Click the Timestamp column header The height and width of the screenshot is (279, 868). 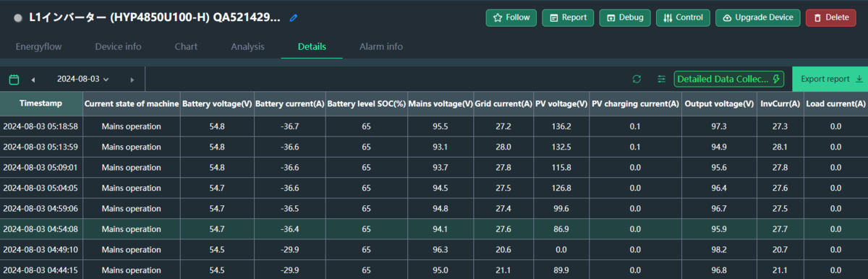[41, 104]
